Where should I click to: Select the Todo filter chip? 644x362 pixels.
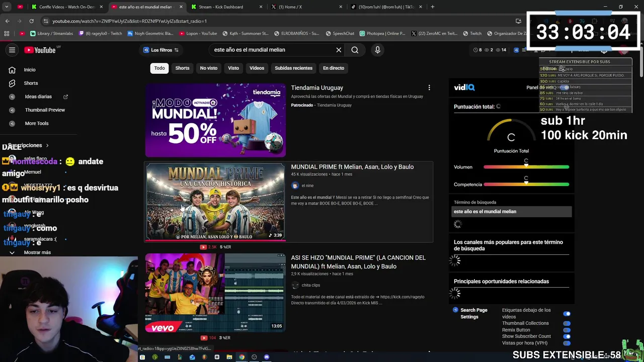click(x=159, y=68)
